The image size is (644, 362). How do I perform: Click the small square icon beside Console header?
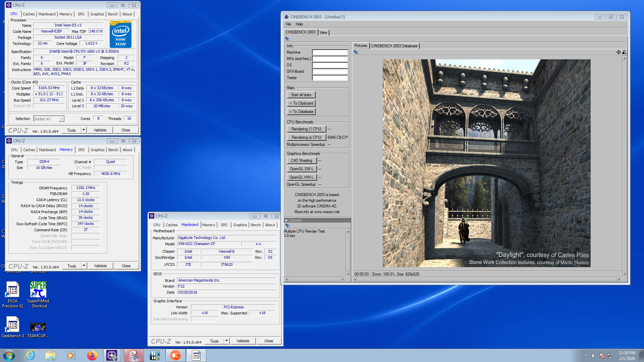(286, 220)
